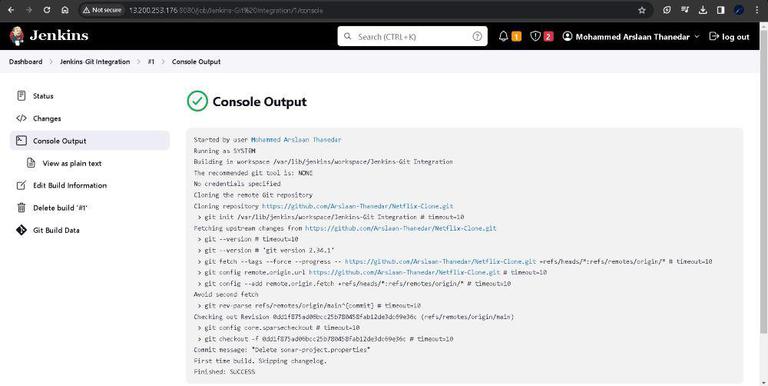Open Edit Build Information
This screenshot has height=386, width=768.
pos(90,185)
